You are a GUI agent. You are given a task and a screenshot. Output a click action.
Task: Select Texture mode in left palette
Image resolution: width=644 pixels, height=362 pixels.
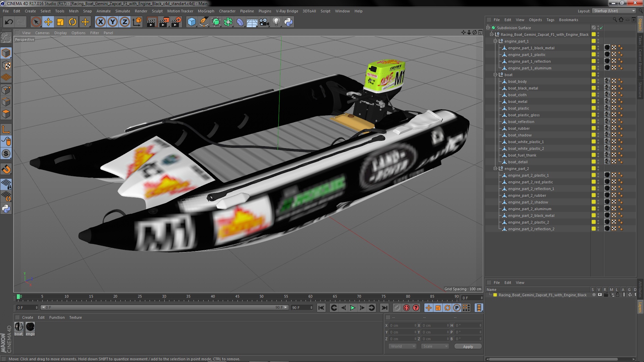click(x=6, y=65)
